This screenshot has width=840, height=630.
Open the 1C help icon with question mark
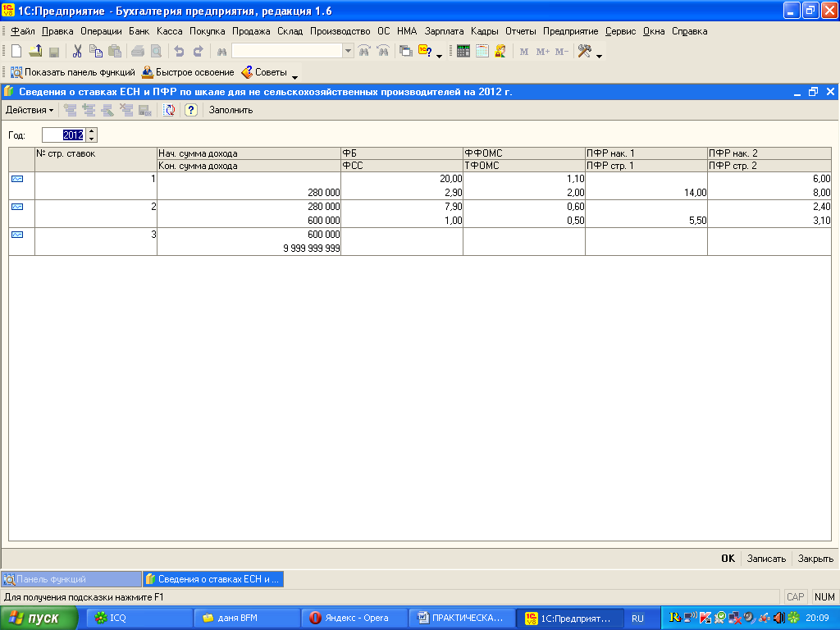point(425,52)
